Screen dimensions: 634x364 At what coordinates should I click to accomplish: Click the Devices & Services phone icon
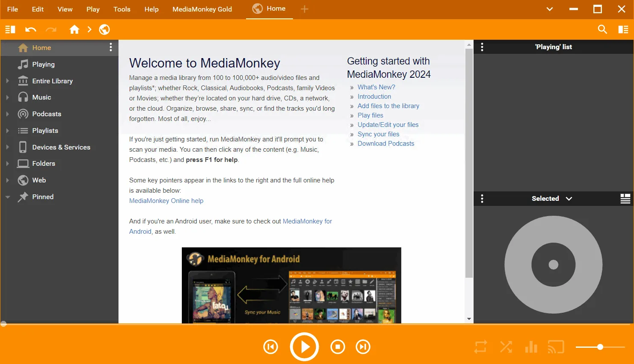(23, 147)
